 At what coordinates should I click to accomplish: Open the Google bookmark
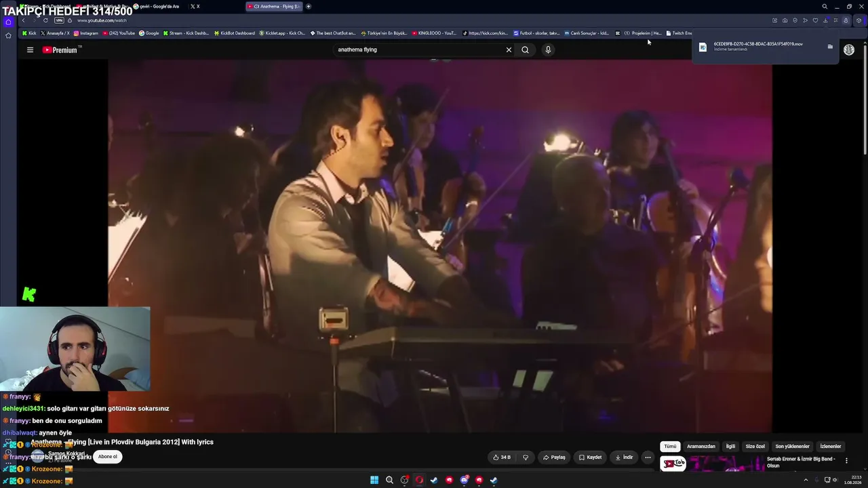pos(149,33)
